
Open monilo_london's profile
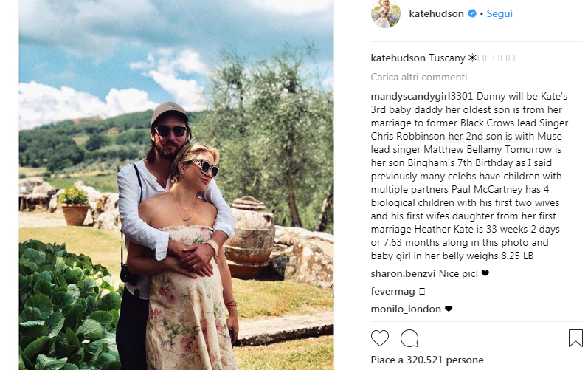point(406,309)
